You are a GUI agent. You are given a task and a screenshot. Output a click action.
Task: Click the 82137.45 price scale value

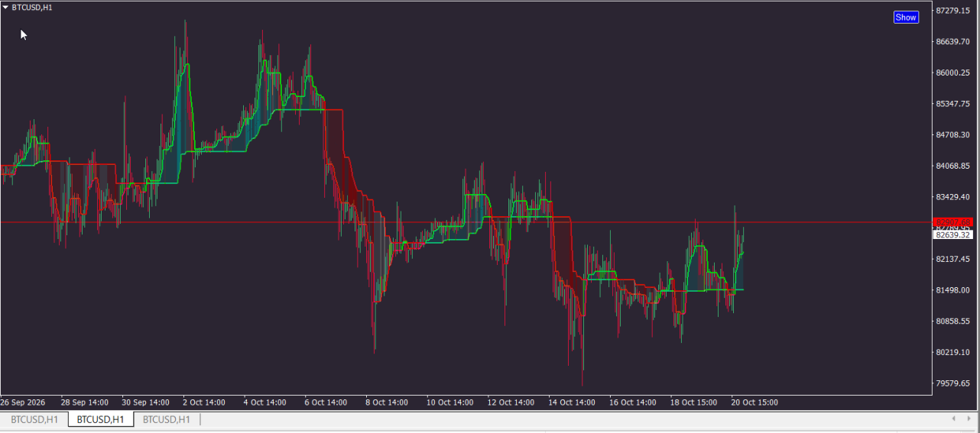pyautogui.click(x=952, y=259)
